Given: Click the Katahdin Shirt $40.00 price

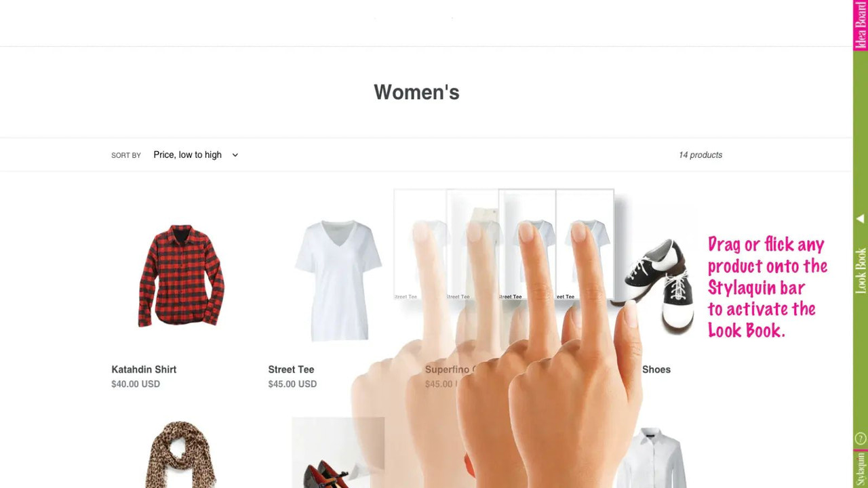Looking at the screenshot, I should click(136, 384).
